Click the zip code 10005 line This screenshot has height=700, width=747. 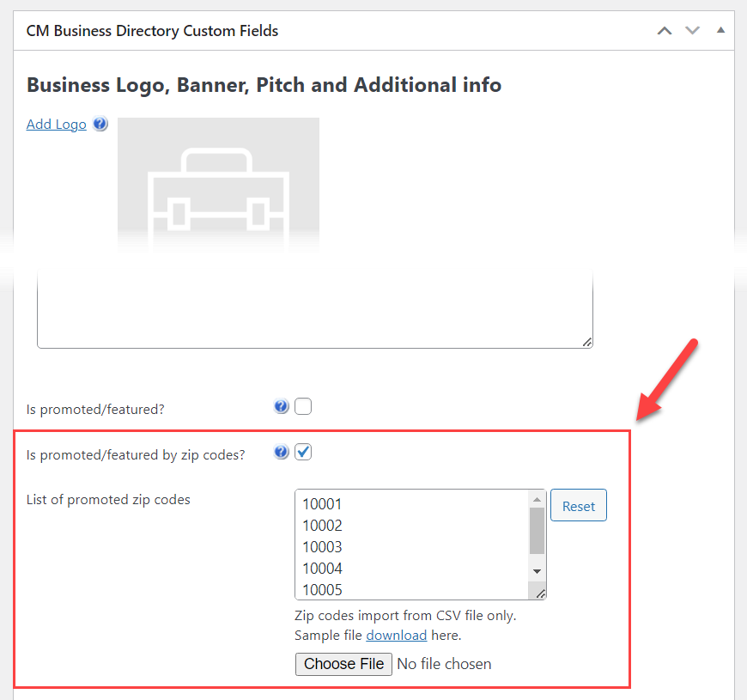coord(323,590)
